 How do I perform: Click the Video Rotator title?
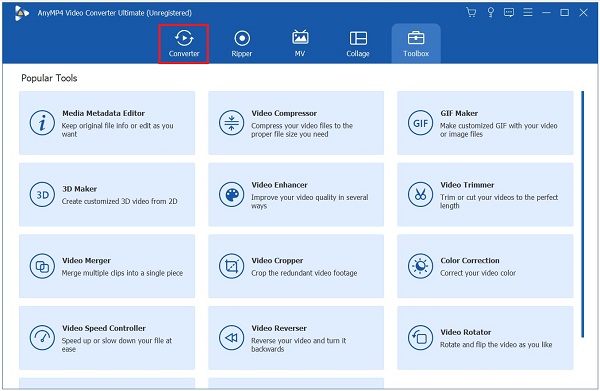coord(465,332)
